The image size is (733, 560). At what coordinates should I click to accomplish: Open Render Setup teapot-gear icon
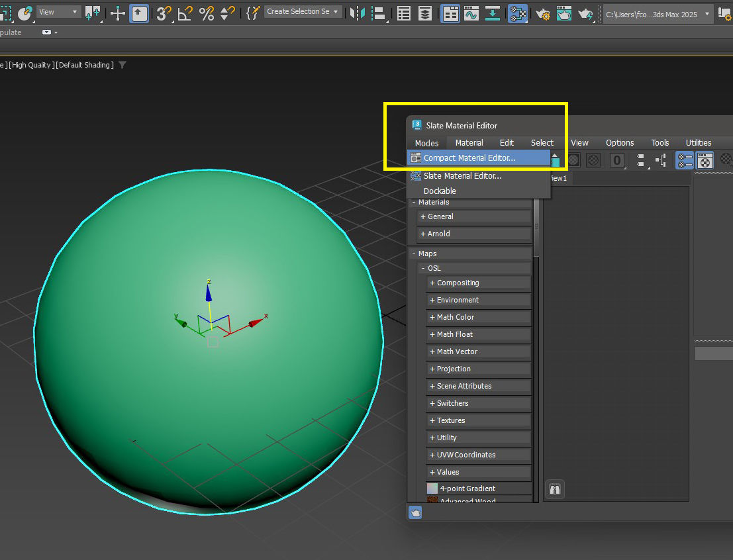click(543, 13)
